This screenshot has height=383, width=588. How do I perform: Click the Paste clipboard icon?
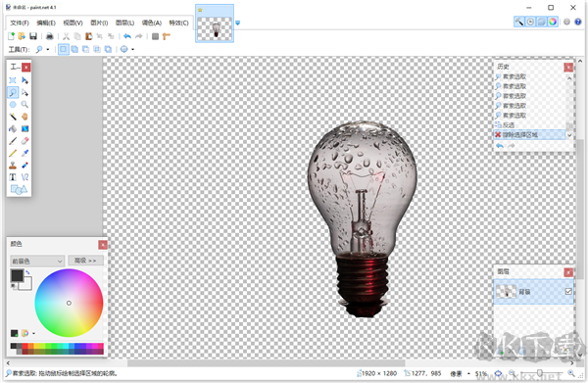coord(88,36)
